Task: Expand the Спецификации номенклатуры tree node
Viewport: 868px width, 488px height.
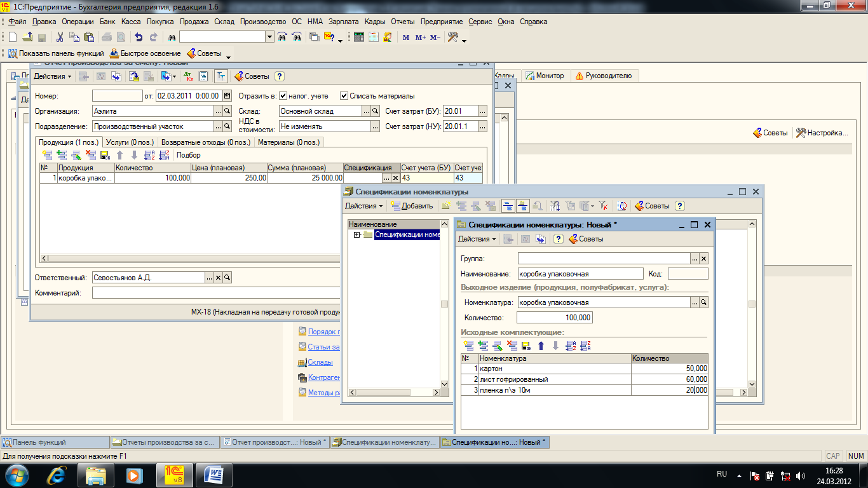Action: [x=357, y=235]
